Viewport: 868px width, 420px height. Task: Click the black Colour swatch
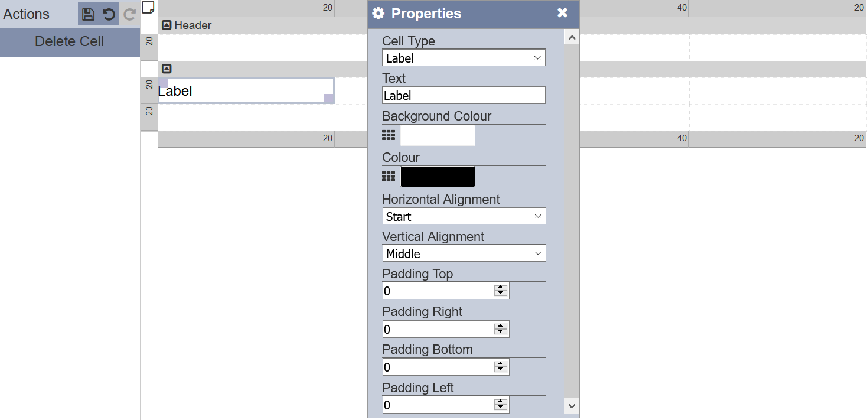click(438, 177)
